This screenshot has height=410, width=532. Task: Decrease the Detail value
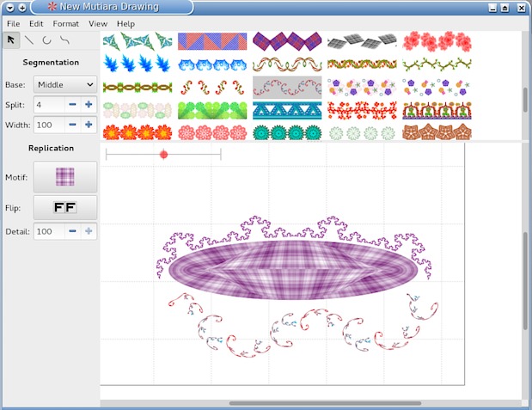pyautogui.click(x=72, y=231)
